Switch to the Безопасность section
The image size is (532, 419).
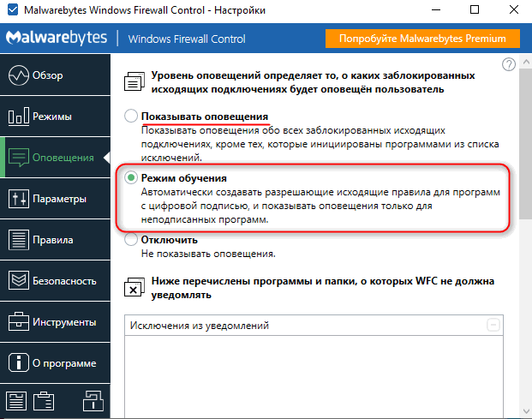[55, 281]
